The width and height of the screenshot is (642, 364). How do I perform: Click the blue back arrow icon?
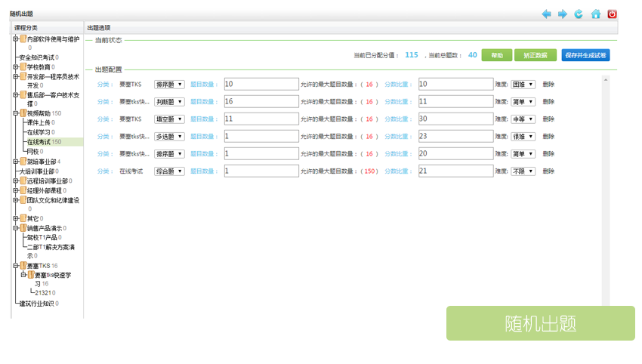click(x=546, y=14)
